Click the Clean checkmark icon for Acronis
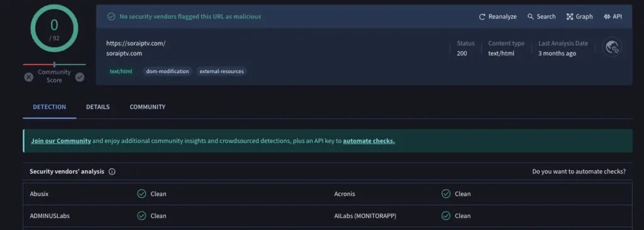The height and width of the screenshot is (230, 644). (x=446, y=194)
